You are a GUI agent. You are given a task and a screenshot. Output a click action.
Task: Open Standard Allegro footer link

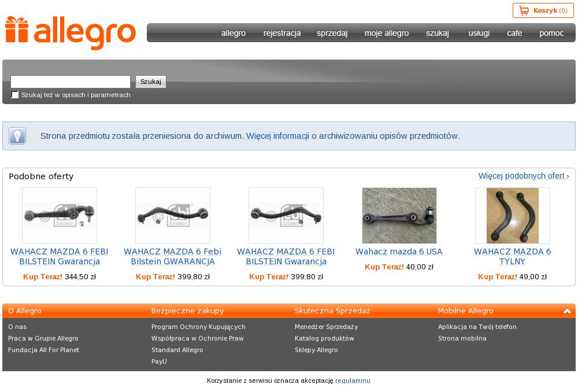click(177, 350)
